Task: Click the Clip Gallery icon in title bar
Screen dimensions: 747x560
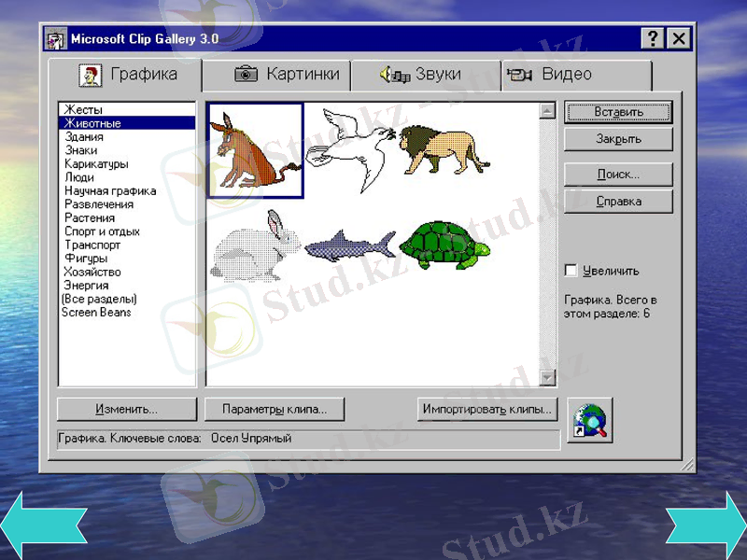Action: 56,38
